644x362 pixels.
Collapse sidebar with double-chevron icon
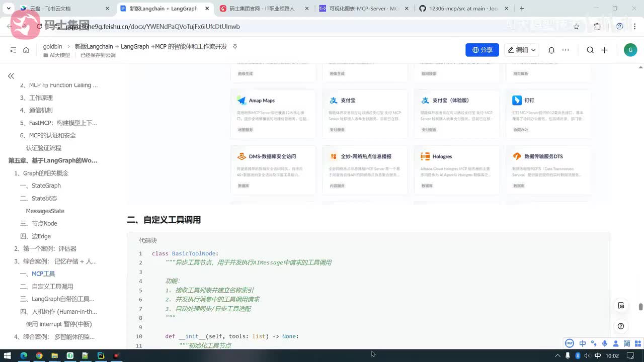11,76
